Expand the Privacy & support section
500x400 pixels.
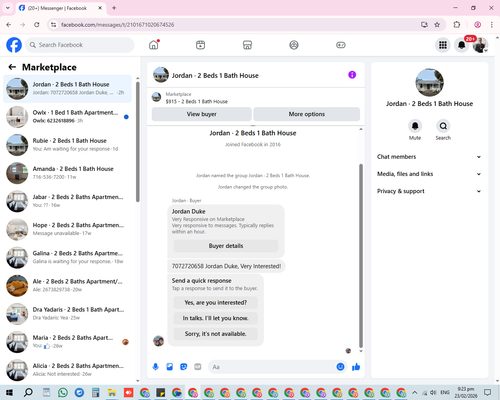coord(429,191)
